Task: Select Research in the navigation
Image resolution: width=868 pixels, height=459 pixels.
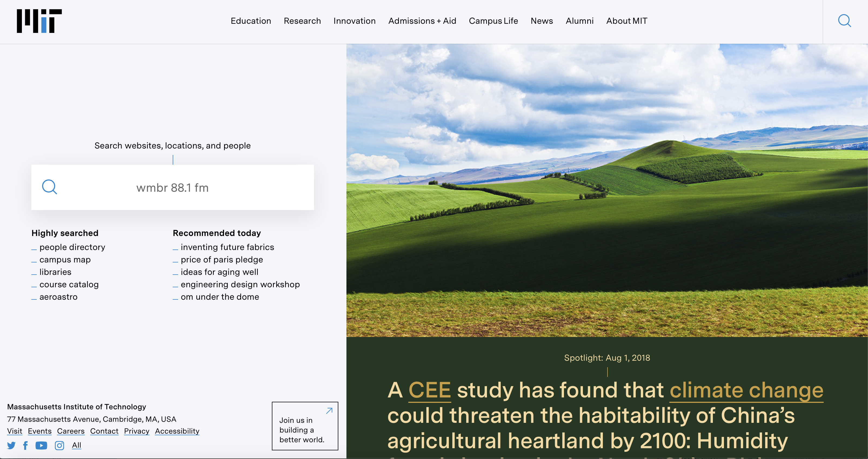Action: click(x=302, y=21)
